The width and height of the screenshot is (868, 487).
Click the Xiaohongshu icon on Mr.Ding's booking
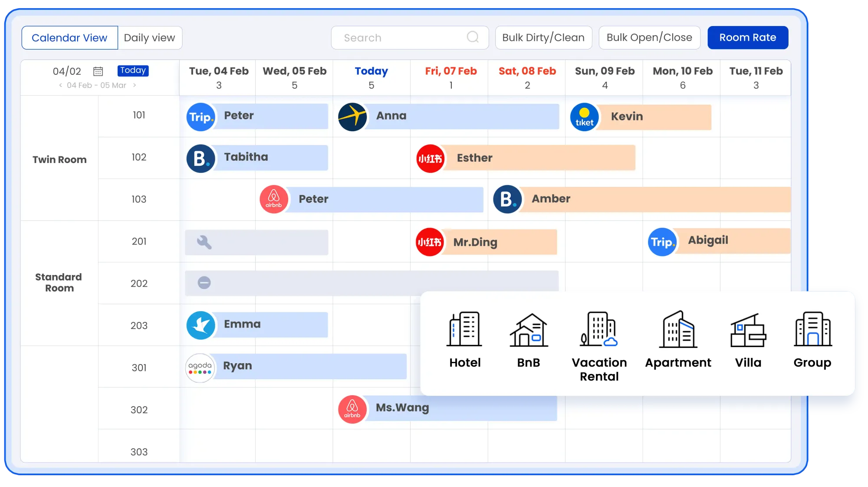click(x=430, y=242)
